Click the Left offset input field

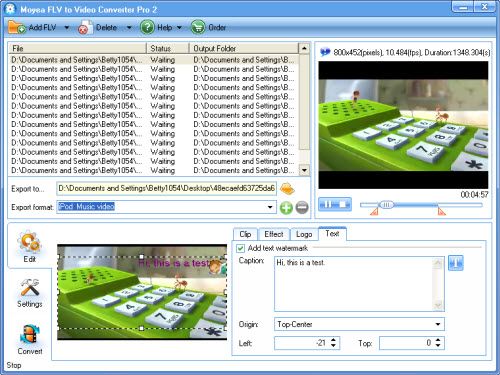click(302, 343)
